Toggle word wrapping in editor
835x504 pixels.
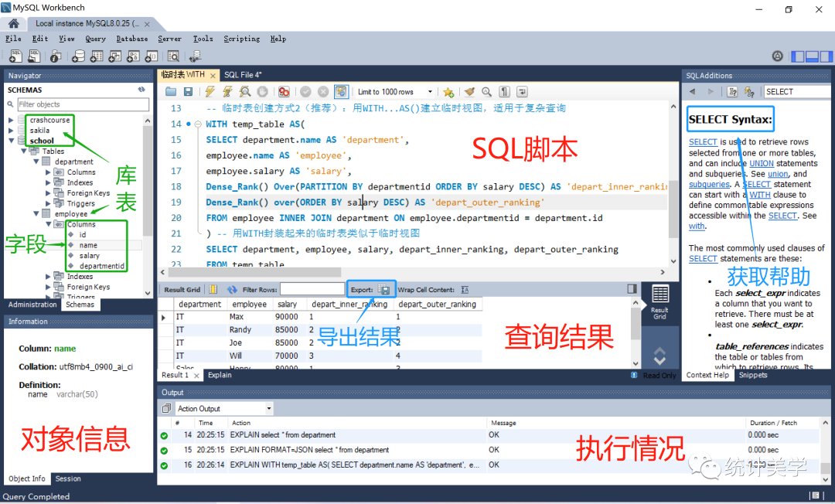523,91
